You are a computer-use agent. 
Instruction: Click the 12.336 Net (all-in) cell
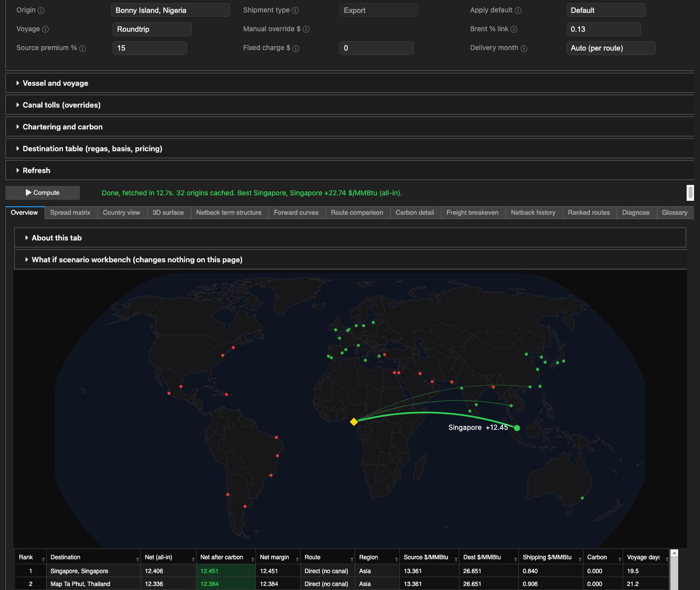[x=169, y=584]
